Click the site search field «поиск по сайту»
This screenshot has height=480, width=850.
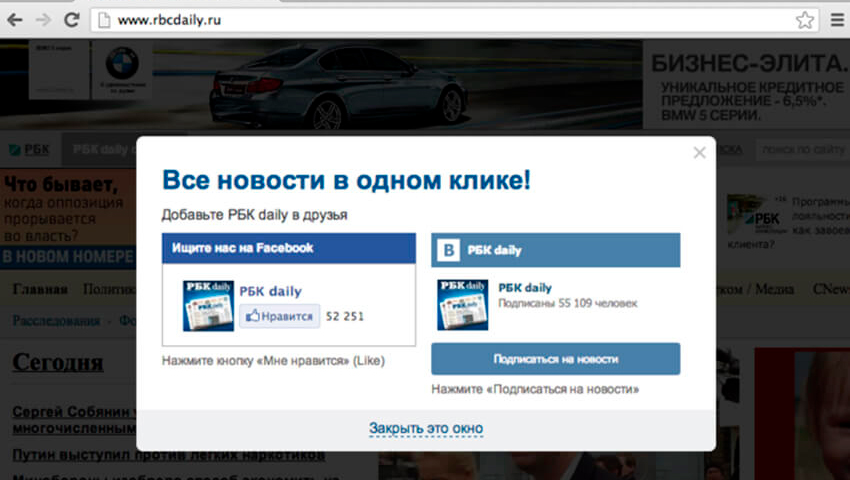pyautogui.click(x=802, y=149)
